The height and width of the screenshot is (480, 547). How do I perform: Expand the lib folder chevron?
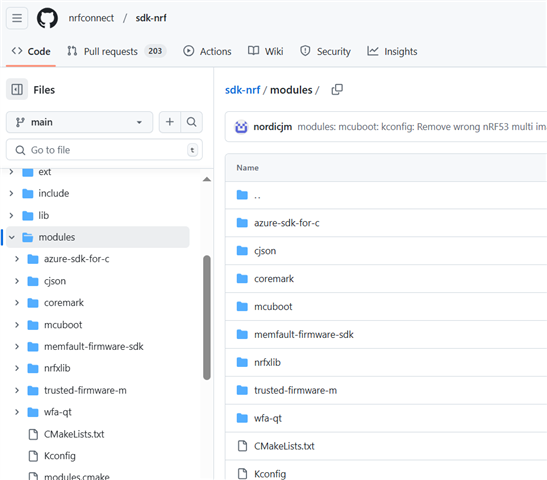[x=12, y=216]
